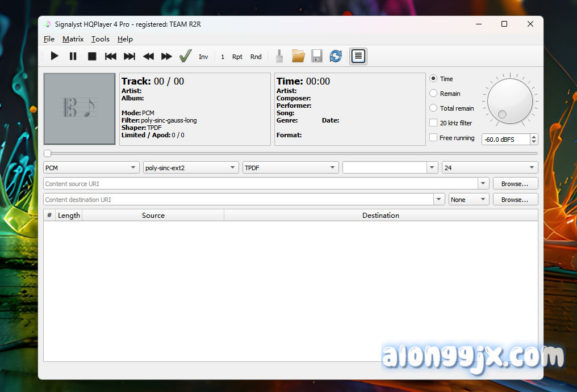Screen dimensions: 577x392
Task: Open folder icon in toolbar
Action: click(x=298, y=56)
